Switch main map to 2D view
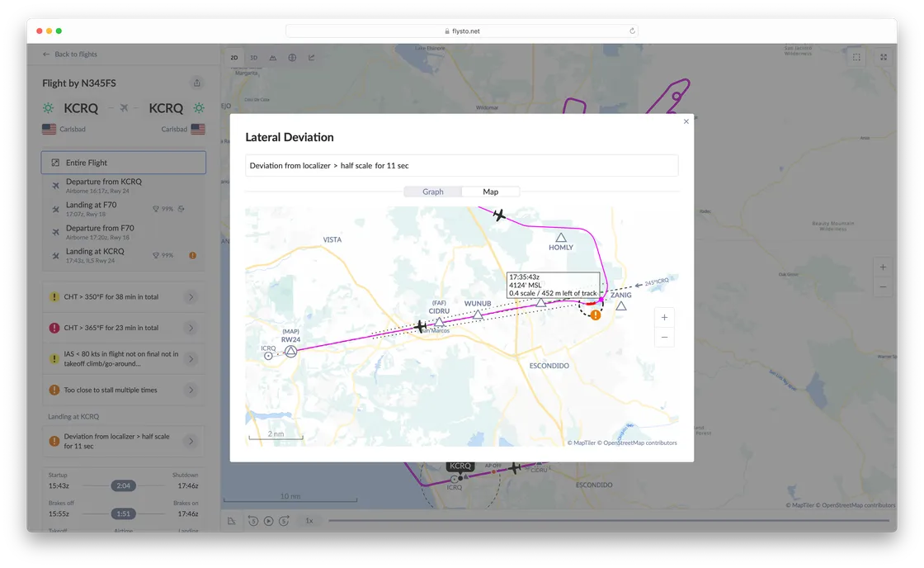 (x=234, y=58)
